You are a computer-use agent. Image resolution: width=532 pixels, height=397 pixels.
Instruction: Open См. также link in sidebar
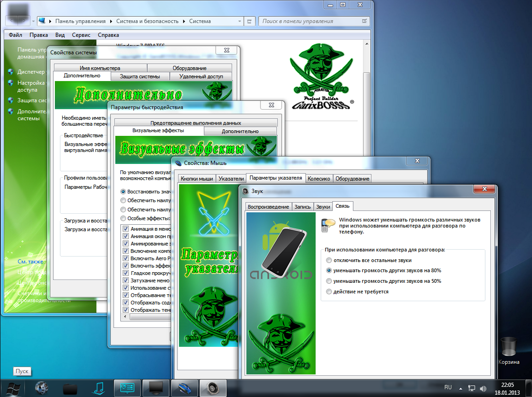click(30, 262)
